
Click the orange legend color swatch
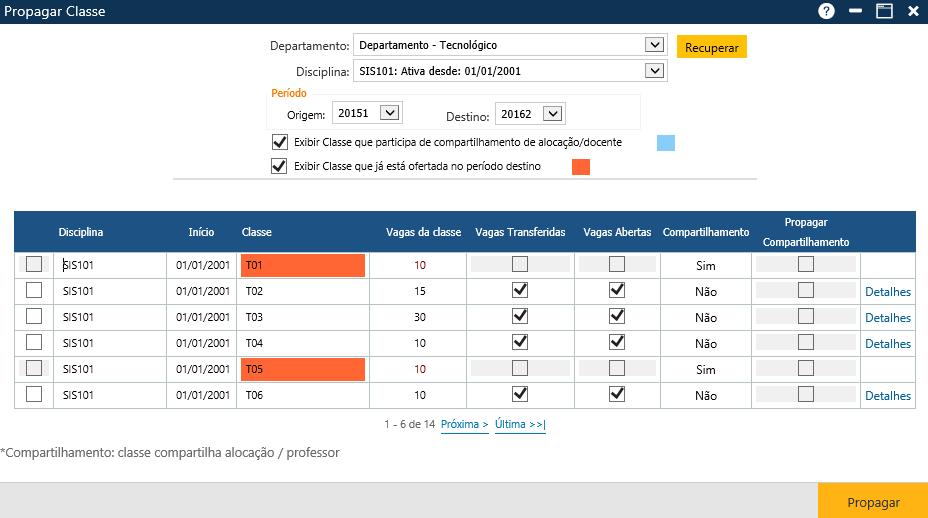click(580, 167)
